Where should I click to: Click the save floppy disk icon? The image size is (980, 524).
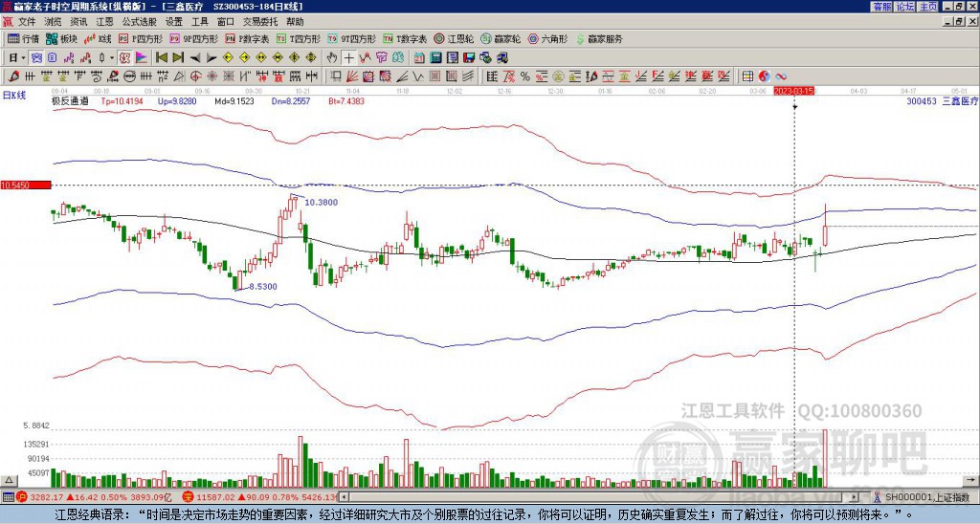point(469,57)
